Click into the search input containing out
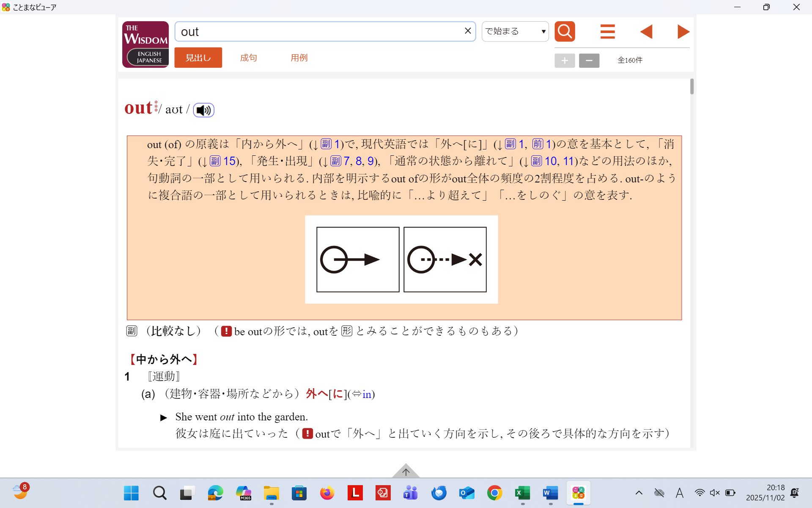Screen dimensions: 812x508 point(317,32)
